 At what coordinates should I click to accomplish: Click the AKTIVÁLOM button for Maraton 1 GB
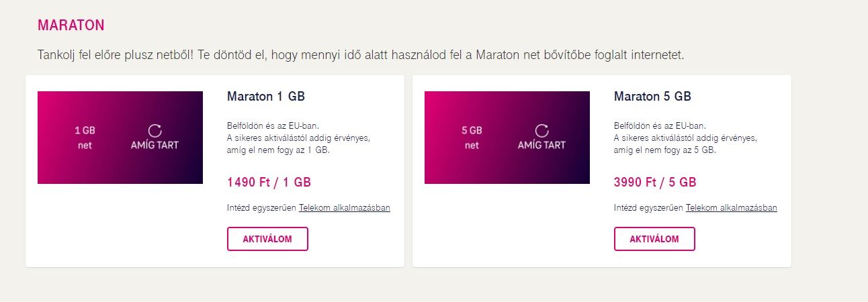coord(267,239)
